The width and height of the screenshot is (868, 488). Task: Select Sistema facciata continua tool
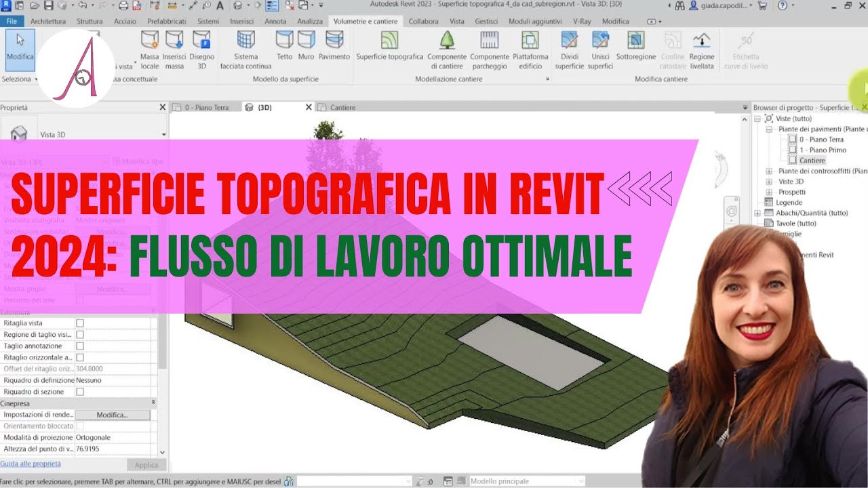tap(245, 50)
